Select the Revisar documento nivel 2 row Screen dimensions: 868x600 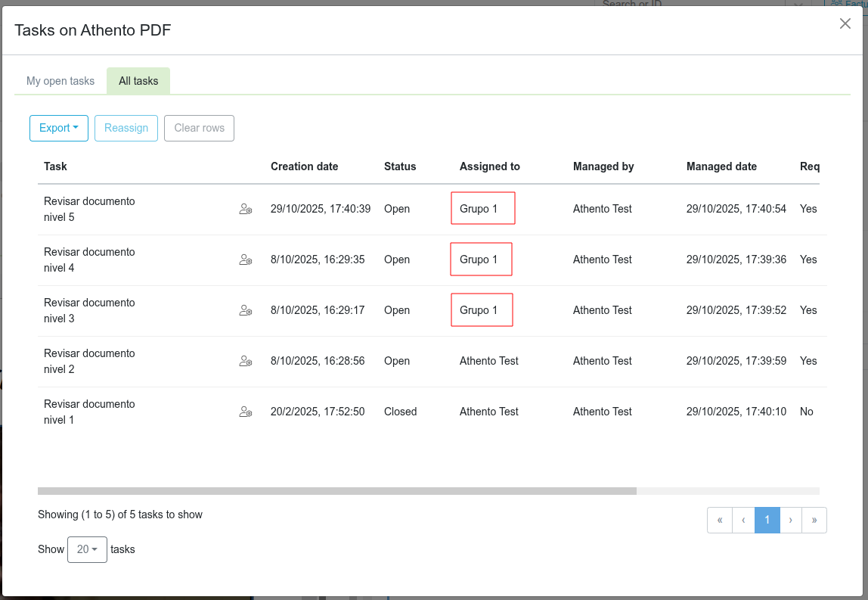click(89, 362)
